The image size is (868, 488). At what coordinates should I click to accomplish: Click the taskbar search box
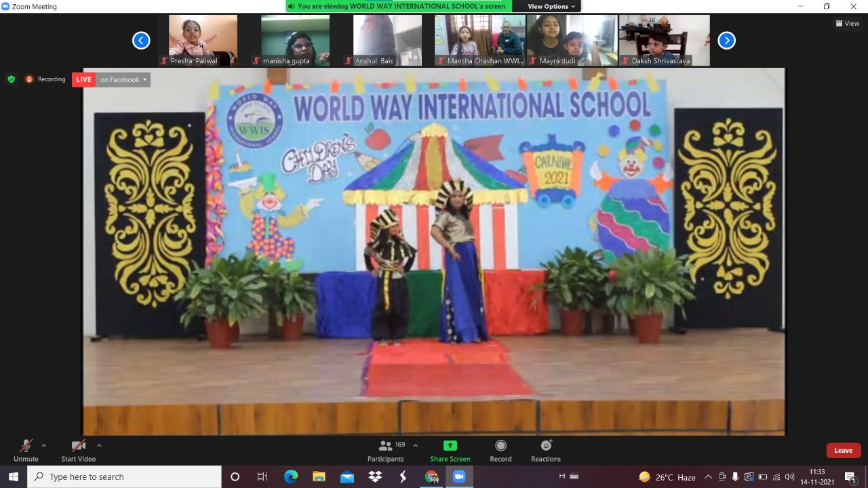tap(124, 477)
